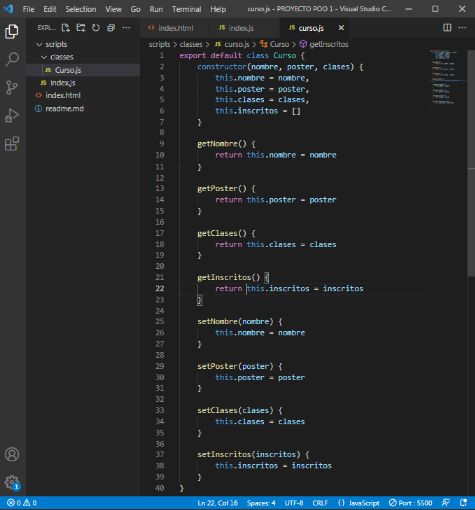The width and height of the screenshot is (475, 510).
Task: Close the curso.js tab
Action: coord(341,28)
